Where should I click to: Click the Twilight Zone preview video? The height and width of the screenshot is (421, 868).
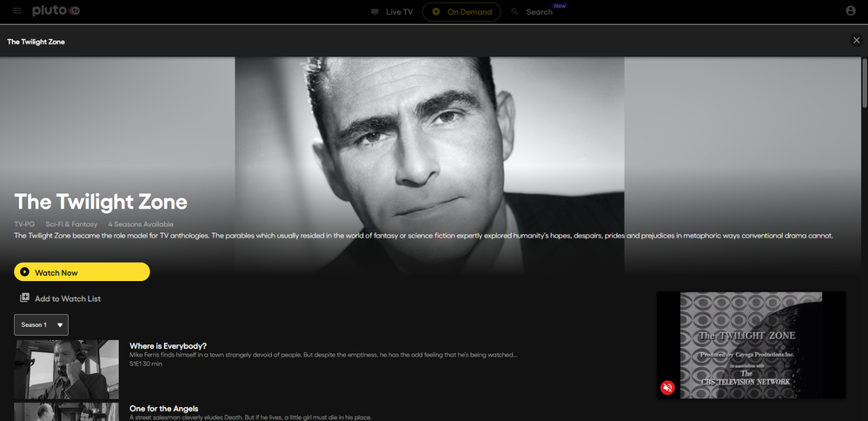[x=751, y=344]
